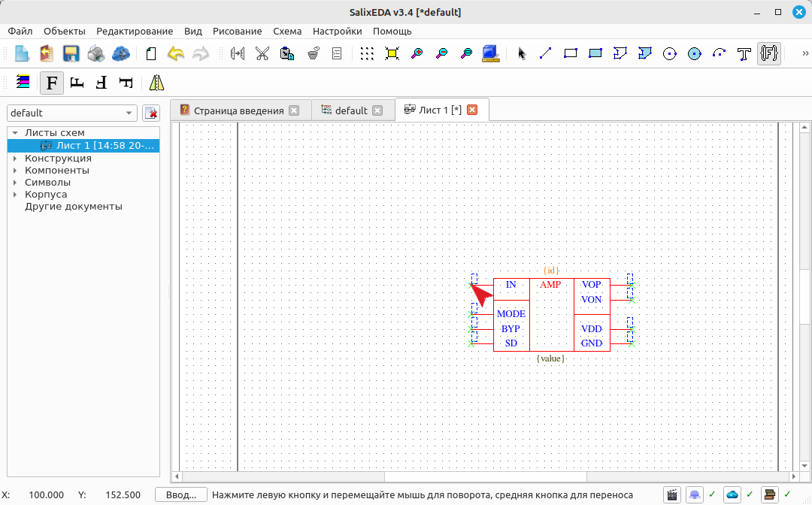Select the line drawing tool

pos(545,53)
